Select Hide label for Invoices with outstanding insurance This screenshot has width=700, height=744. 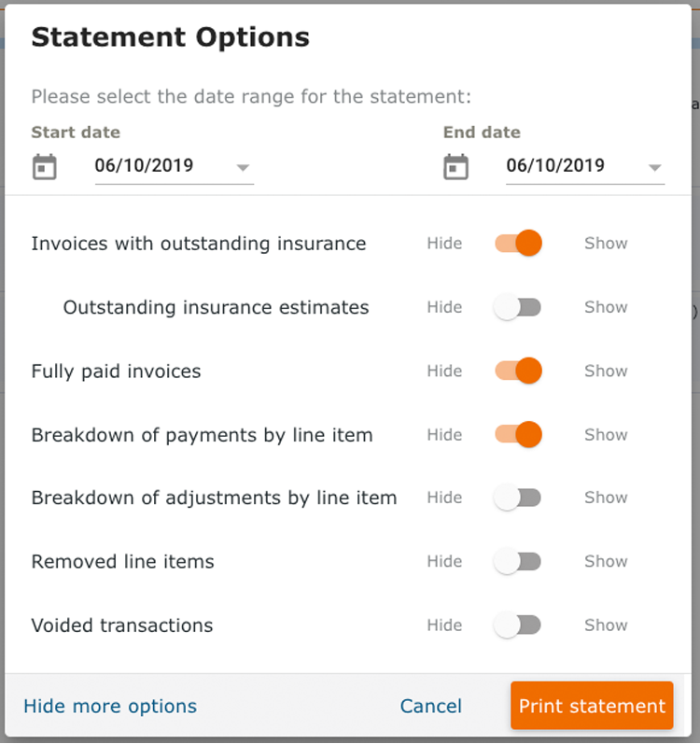click(x=444, y=243)
